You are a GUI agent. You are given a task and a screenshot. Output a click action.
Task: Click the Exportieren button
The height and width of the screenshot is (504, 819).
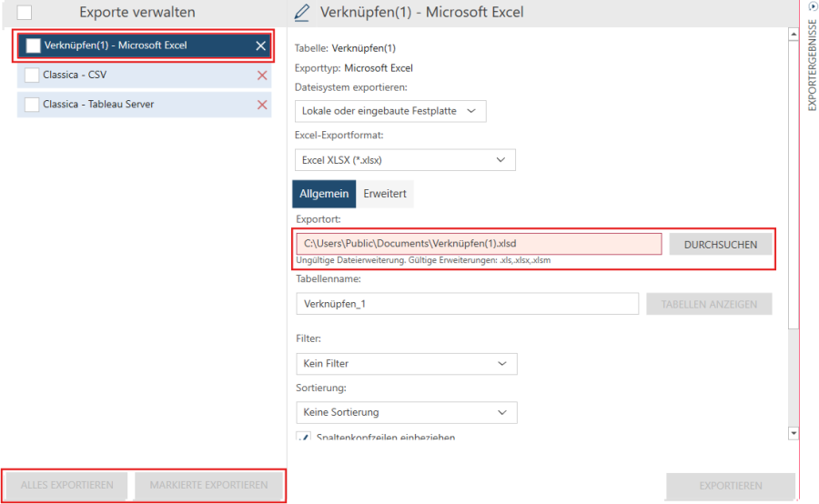(730, 486)
